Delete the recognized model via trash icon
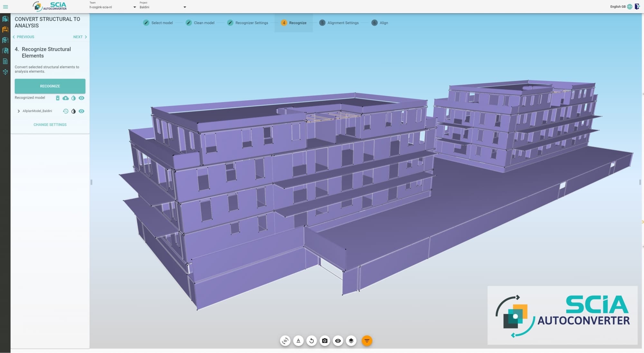Viewport: 644px width, 353px height. [58, 98]
